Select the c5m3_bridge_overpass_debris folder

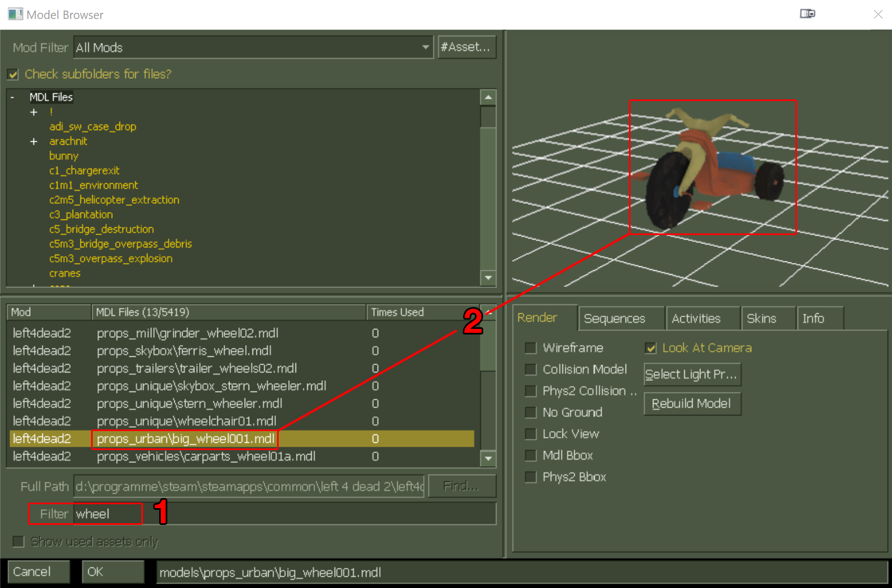point(120,244)
